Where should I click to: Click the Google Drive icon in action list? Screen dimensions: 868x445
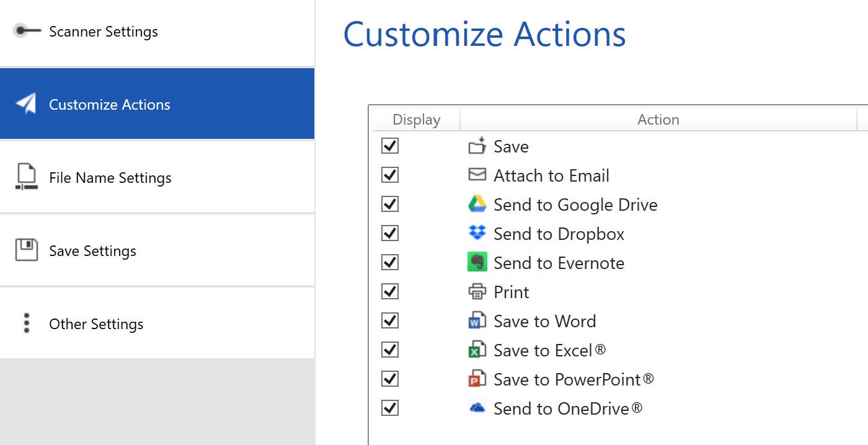point(477,204)
